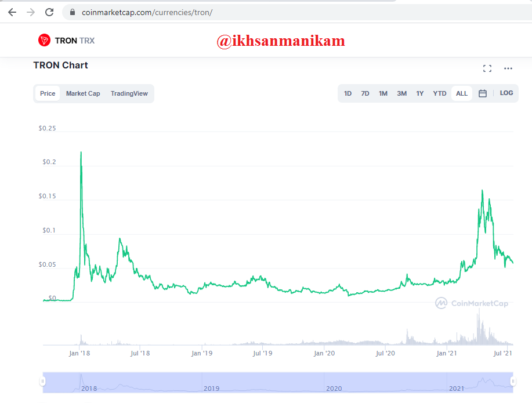Click the $0.2 y-axis label
This screenshot has width=532, height=403.
(49, 162)
